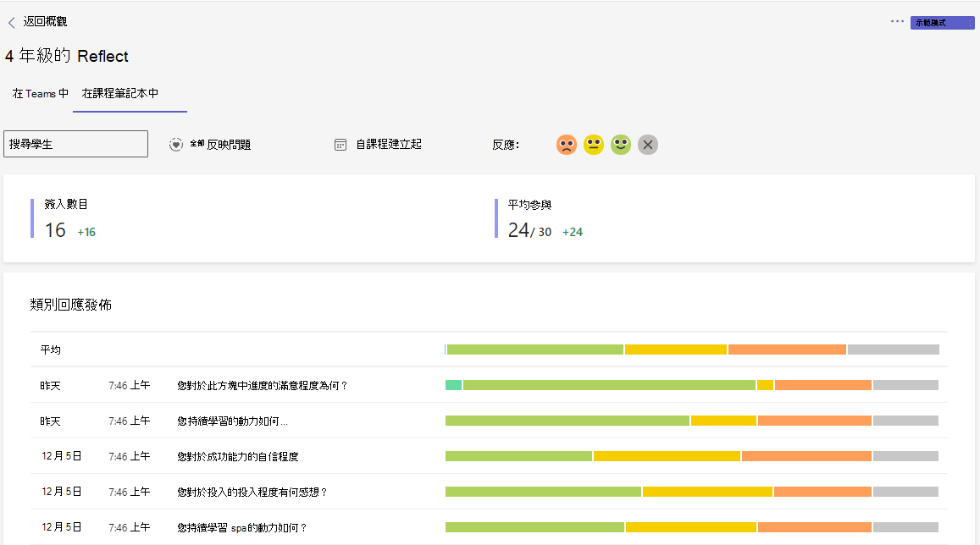This screenshot has height=545, width=980.
Task: Click the 返回概觀 link
Action: (45, 21)
